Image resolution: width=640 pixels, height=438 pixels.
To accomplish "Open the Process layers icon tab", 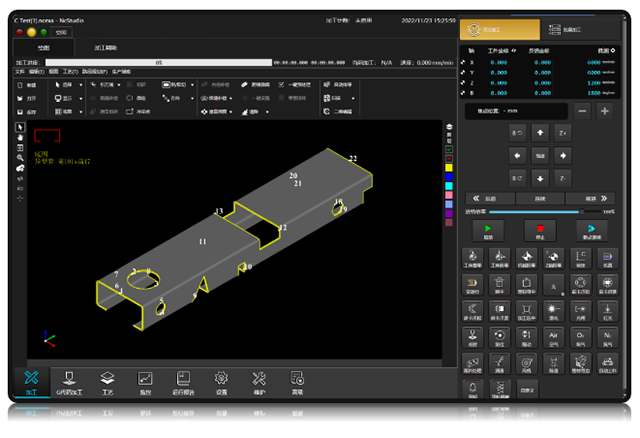I will [x=108, y=380].
